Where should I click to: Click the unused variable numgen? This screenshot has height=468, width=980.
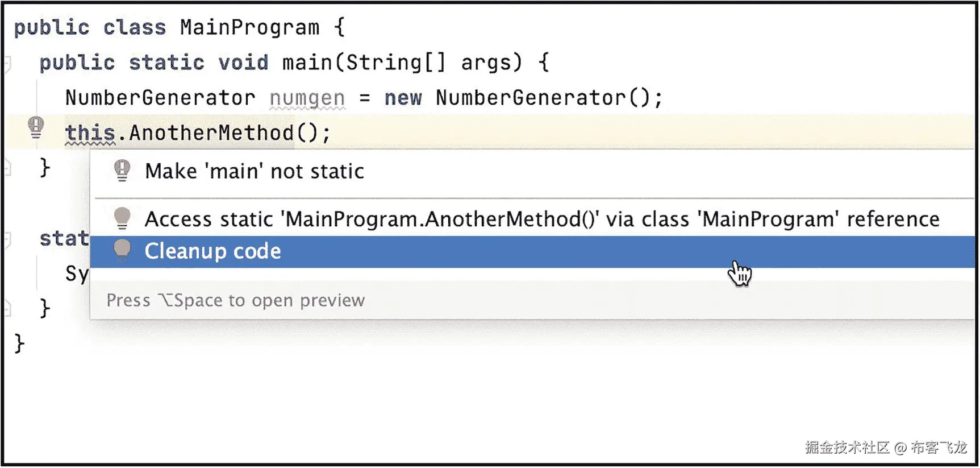307,98
